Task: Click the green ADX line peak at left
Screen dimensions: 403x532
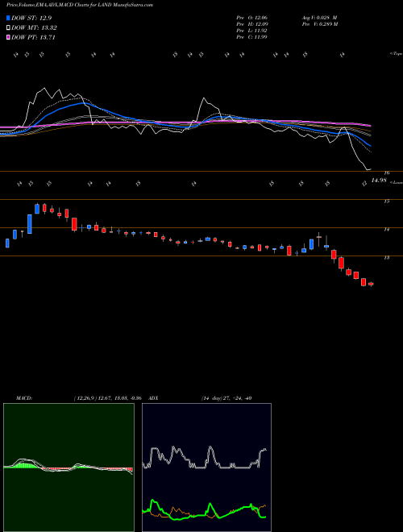Action: coord(153,501)
